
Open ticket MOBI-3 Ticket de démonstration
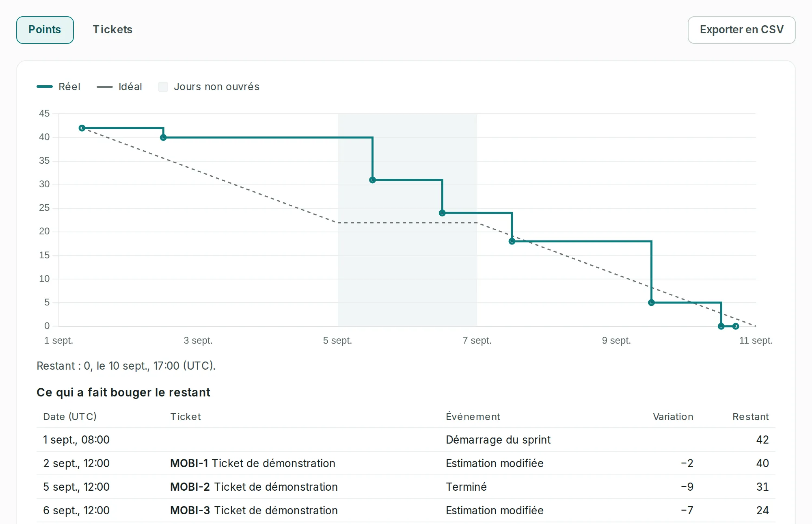tap(254, 510)
